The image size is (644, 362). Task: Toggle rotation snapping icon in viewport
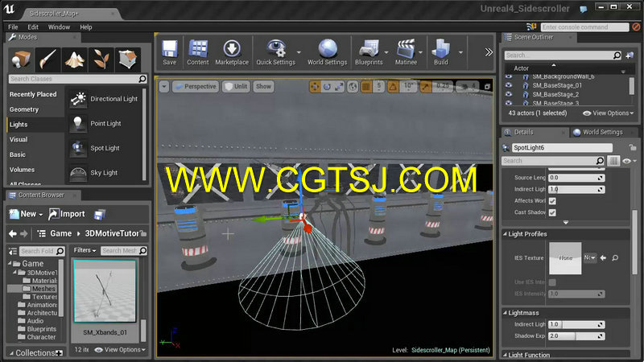tap(393, 87)
